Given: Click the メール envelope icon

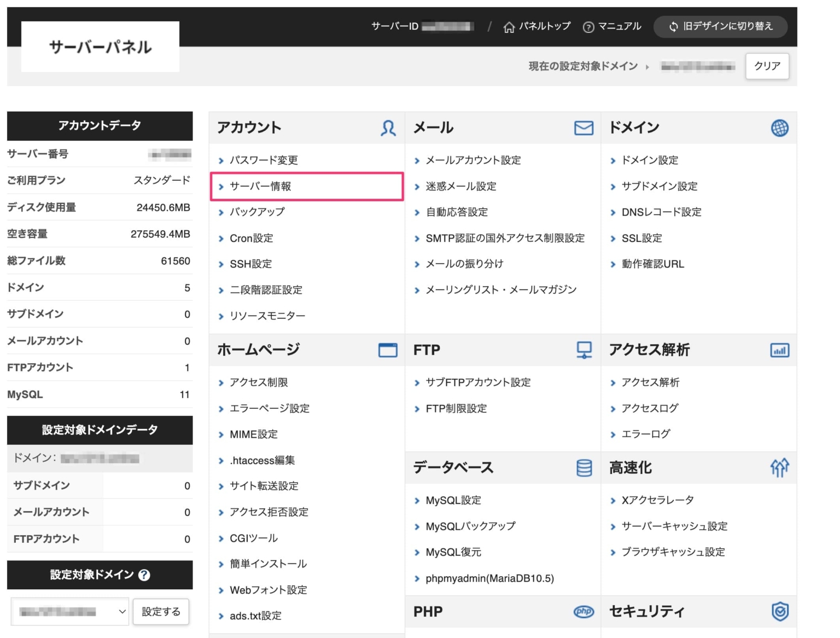Looking at the screenshot, I should click(584, 127).
